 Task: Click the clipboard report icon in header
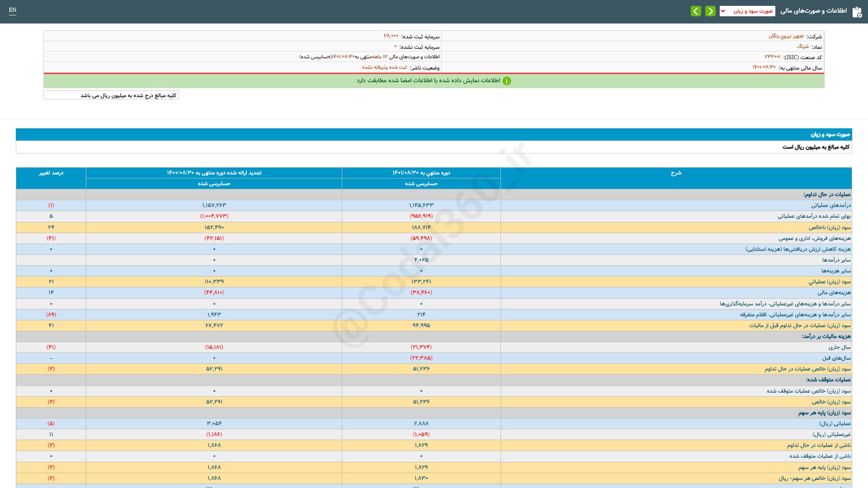857,12
